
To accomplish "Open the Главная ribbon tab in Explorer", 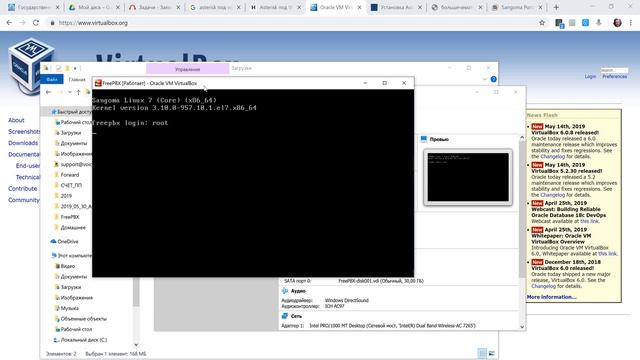I will (x=77, y=79).
